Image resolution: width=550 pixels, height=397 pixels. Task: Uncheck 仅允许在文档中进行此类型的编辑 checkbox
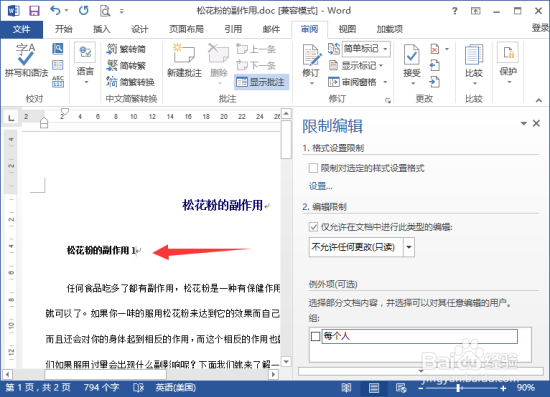point(313,227)
